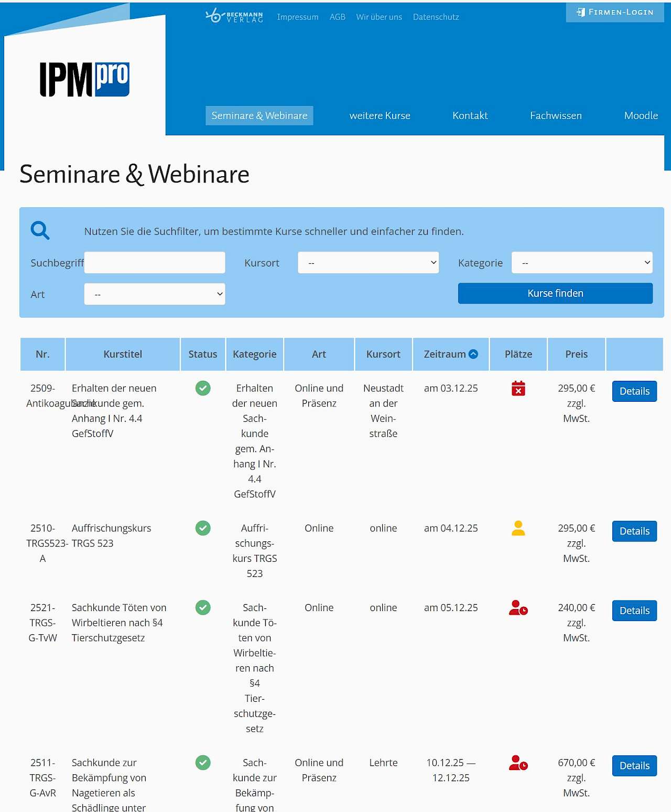Click red person-clock icon for 05.12.25 course

pos(518,608)
